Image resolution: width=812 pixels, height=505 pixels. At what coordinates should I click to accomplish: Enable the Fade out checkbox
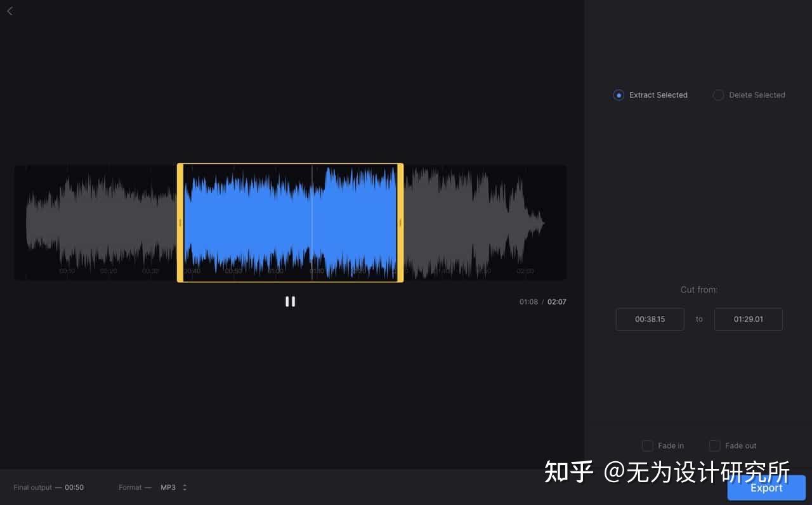[x=714, y=445]
